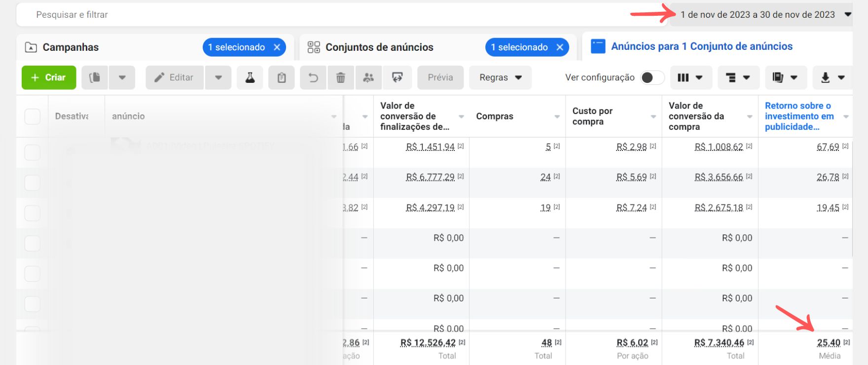Click the Prévia button
Image resolution: width=868 pixels, height=365 pixels.
(x=440, y=77)
